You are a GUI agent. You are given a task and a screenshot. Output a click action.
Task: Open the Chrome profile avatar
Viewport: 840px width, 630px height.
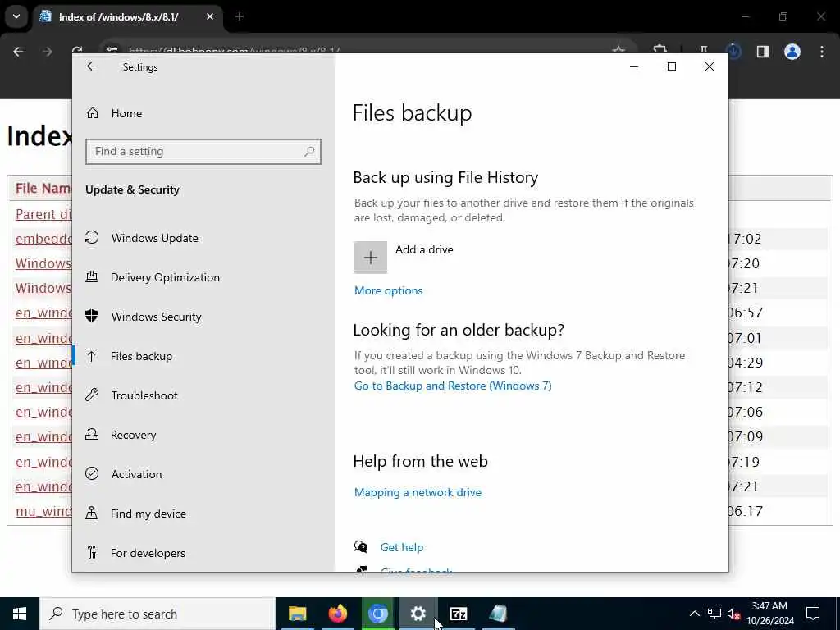792,52
